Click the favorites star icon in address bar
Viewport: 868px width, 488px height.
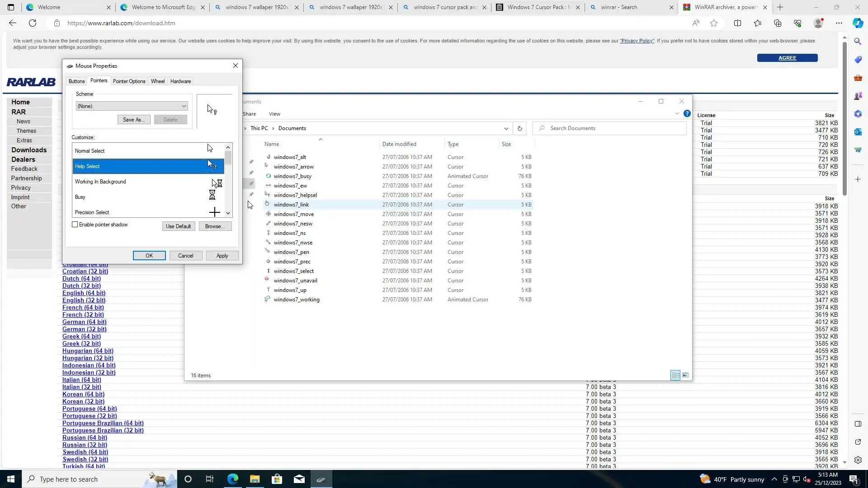point(714,23)
